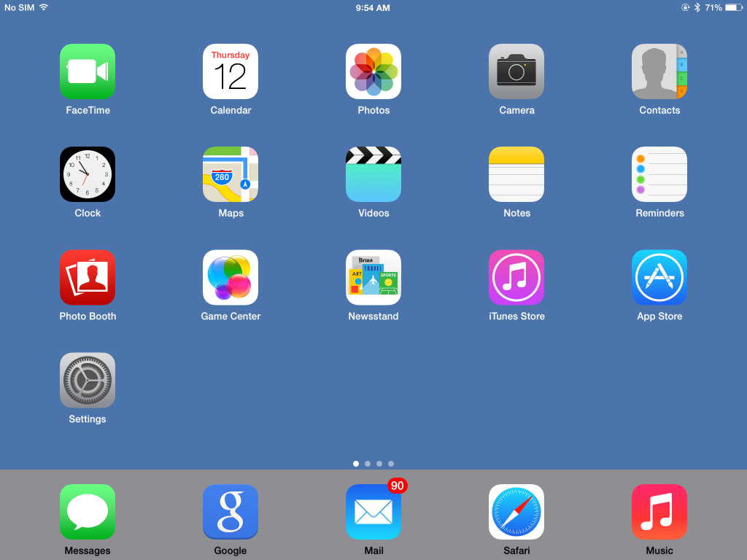Open the Contacts app
Viewport: 747px width, 560px height.
[x=659, y=71]
